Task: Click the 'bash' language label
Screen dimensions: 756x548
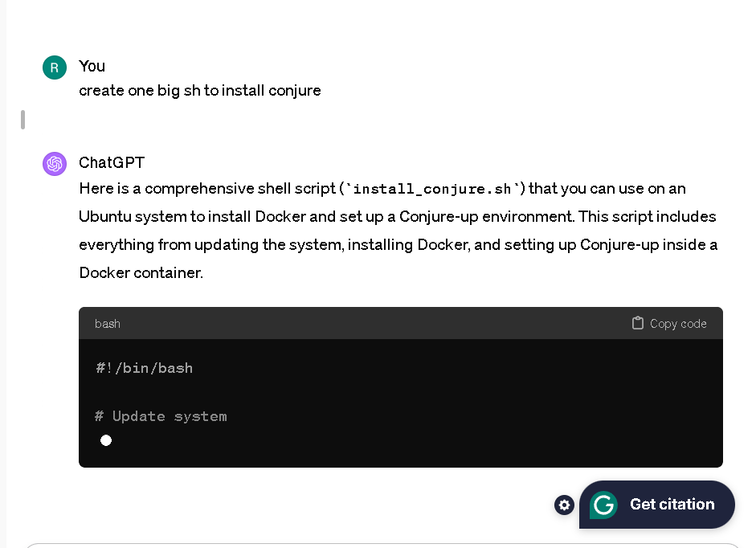Action: 108,324
